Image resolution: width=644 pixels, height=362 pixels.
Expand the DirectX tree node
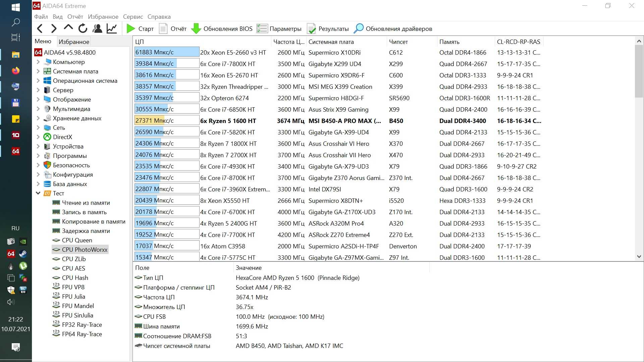pyautogui.click(x=38, y=137)
